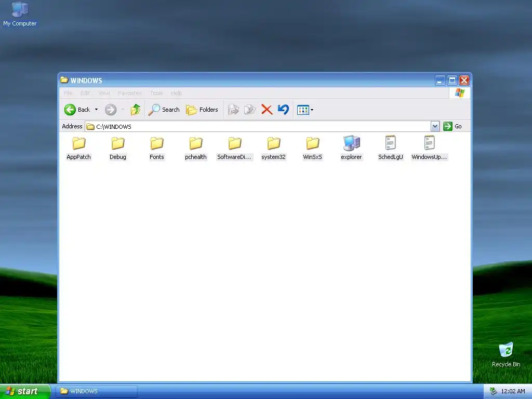Select the SoftwareDi... folder
The height and width of the screenshot is (399, 532).
(234, 148)
